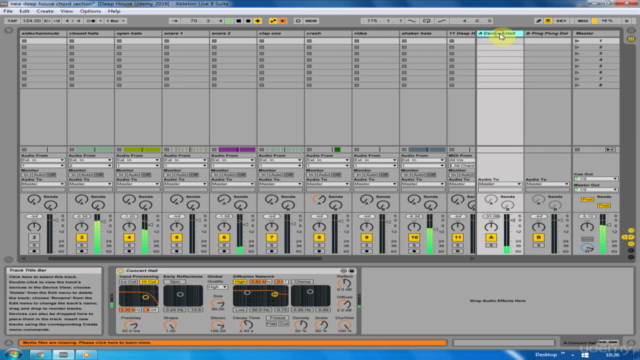Toggle track 3 activator button
This screenshot has height=360, width=640.
coord(82,237)
